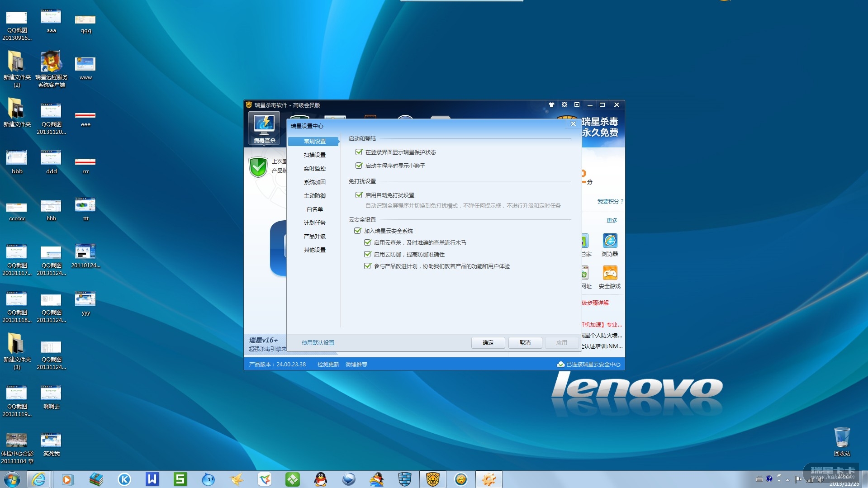This screenshot has width=868, height=488.
Task: Click the cloud connection status icon
Action: click(x=560, y=365)
